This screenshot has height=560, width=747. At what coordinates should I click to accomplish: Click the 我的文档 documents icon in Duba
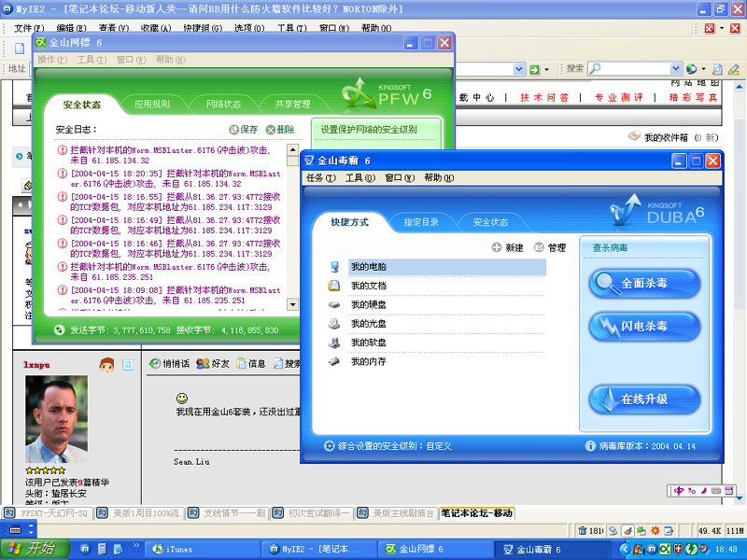pos(334,286)
